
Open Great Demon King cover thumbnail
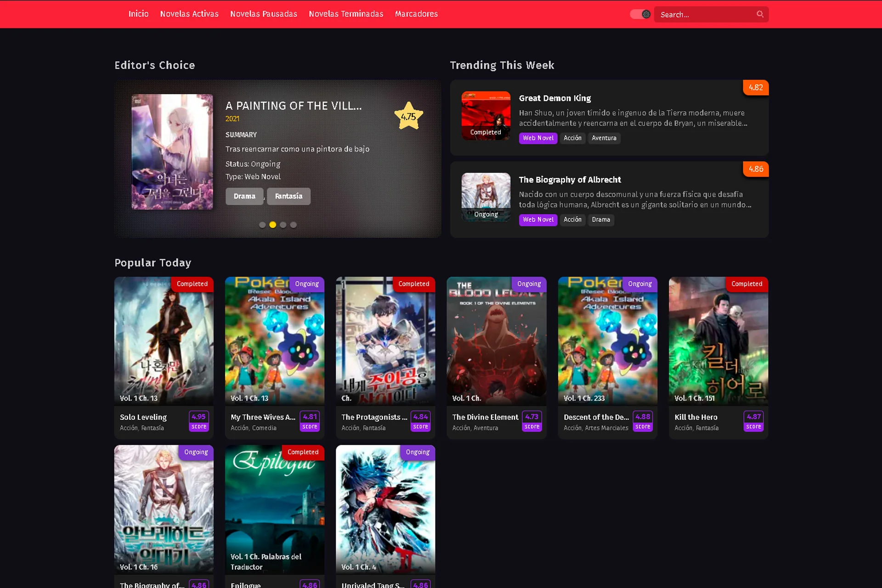tap(486, 116)
